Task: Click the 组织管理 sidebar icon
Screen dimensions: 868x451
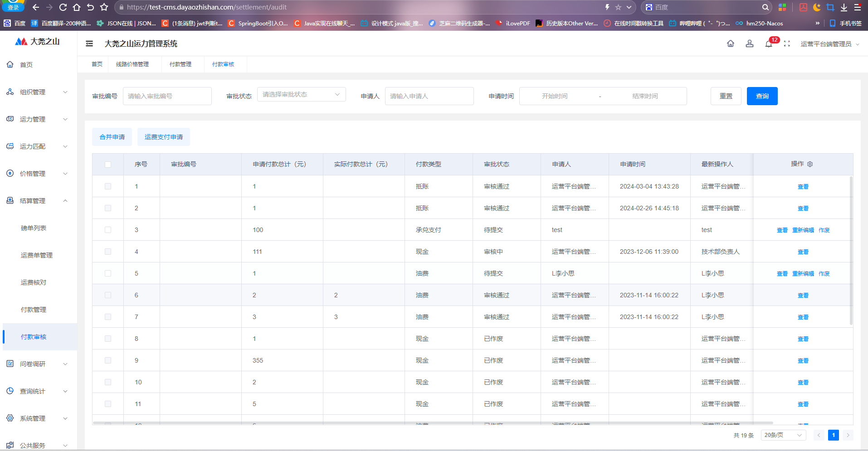Action: (x=10, y=92)
